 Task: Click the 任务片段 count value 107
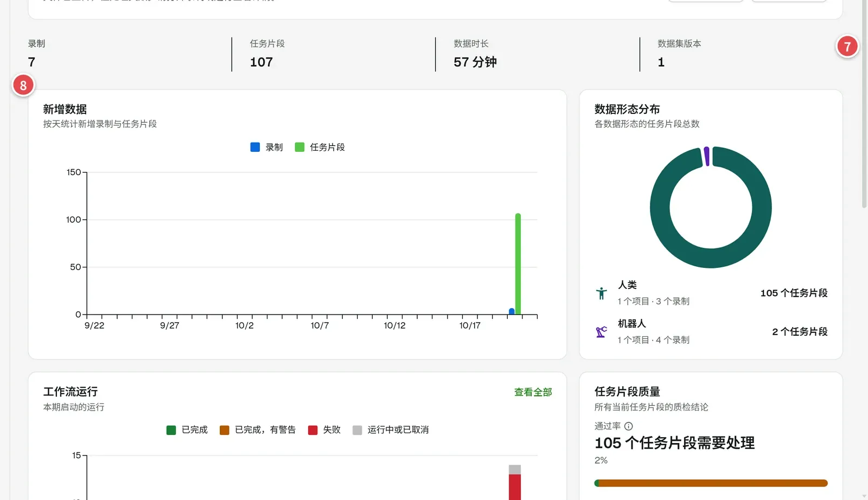click(x=261, y=62)
